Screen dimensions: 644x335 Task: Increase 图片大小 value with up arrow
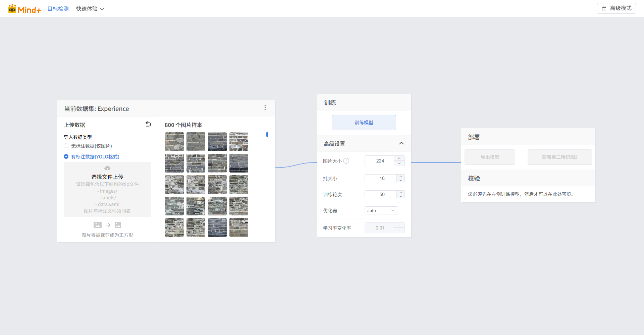pos(399,158)
